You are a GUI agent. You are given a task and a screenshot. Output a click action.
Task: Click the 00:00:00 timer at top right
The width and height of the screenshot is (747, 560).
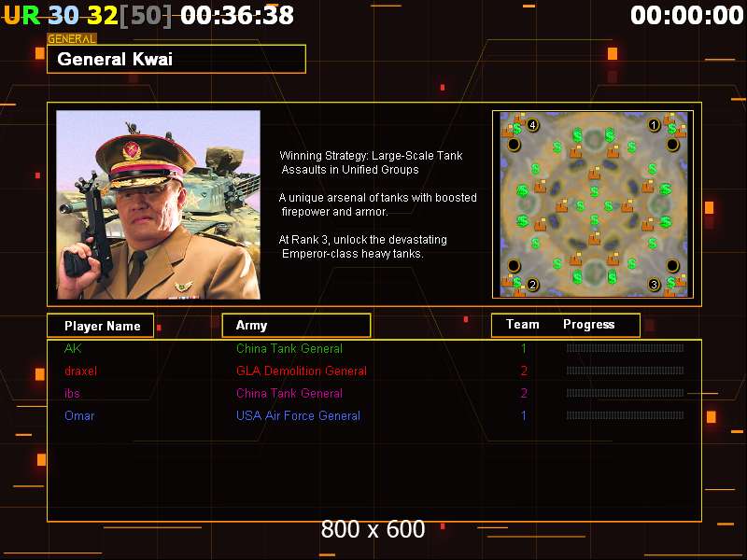[686, 15]
